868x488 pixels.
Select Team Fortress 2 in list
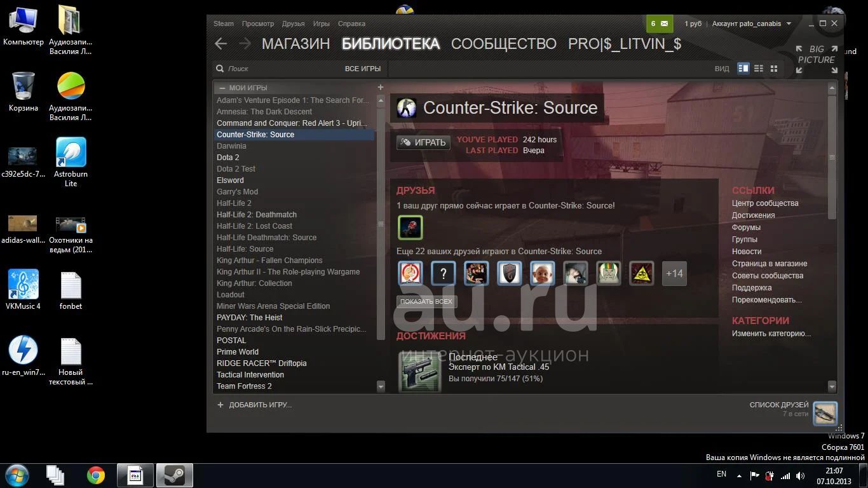294,386
